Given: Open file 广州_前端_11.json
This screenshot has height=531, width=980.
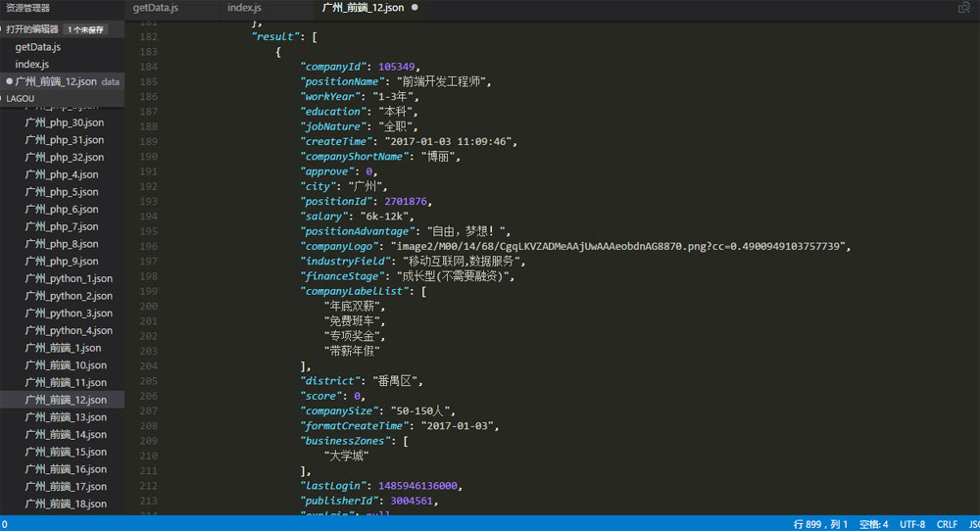Looking at the screenshot, I should (66, 382).
